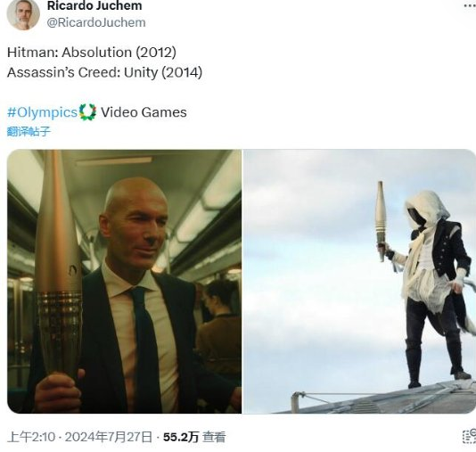Open the @RicardoJuchem handle link
The height and width of the screenshot is (452, 476).
[96, 22]
